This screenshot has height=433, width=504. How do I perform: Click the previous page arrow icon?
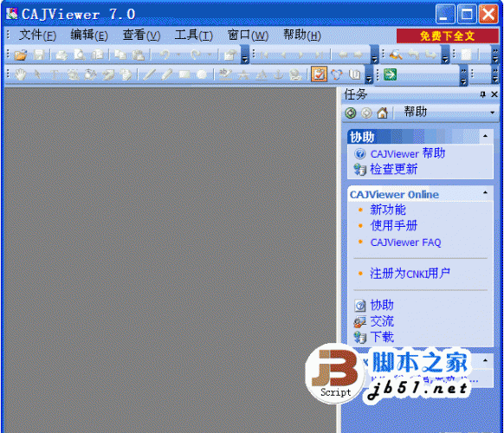[283, 55]
